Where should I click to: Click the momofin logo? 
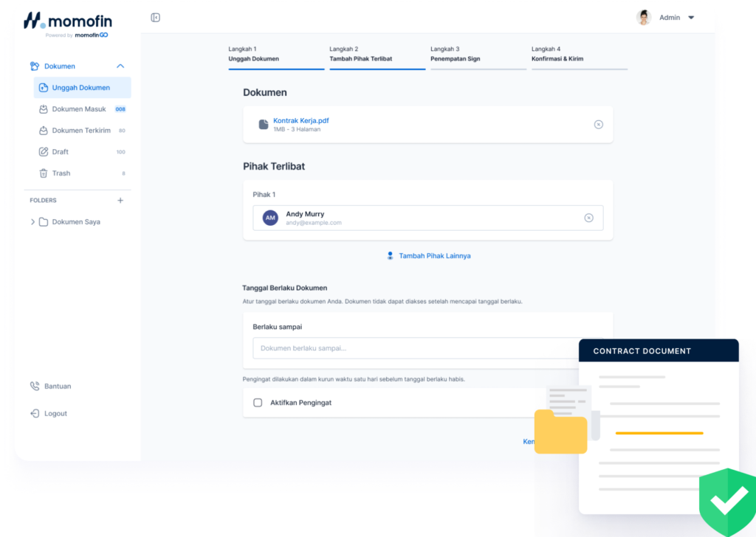66,21
